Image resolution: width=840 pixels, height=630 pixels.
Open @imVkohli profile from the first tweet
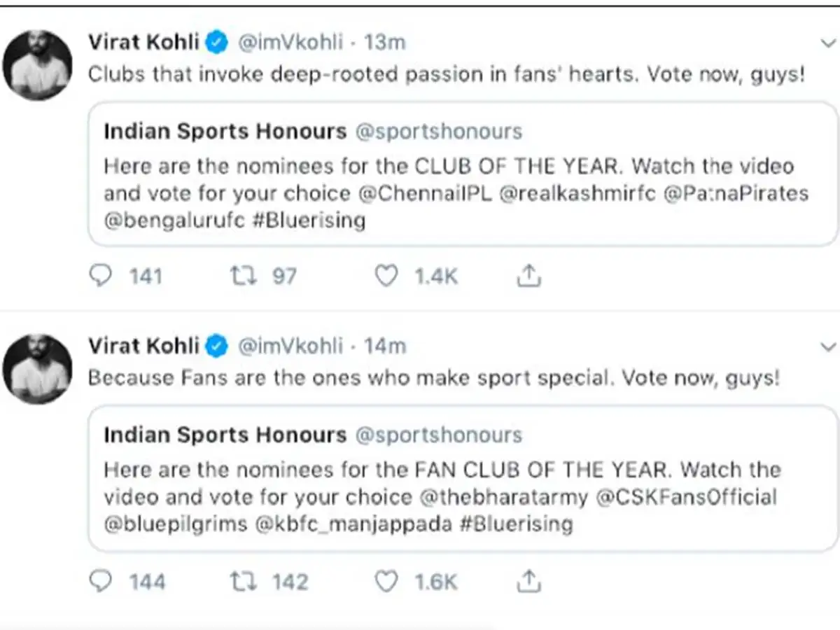(x=292, y=42)
